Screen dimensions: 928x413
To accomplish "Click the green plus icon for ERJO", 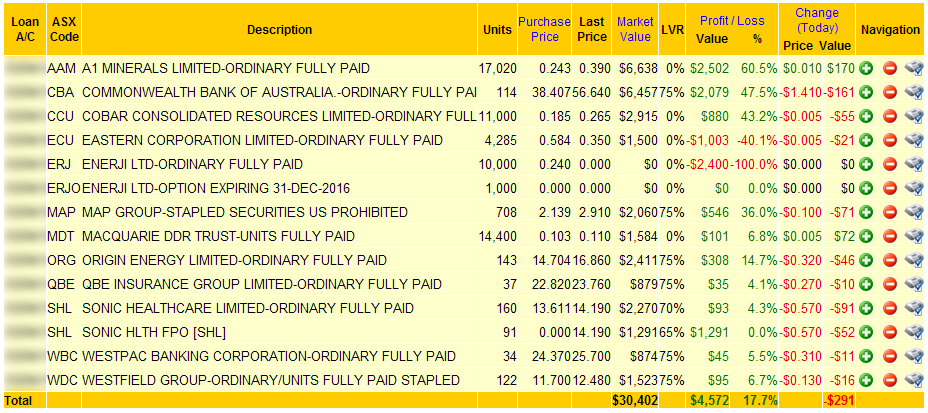I will 868,189.
